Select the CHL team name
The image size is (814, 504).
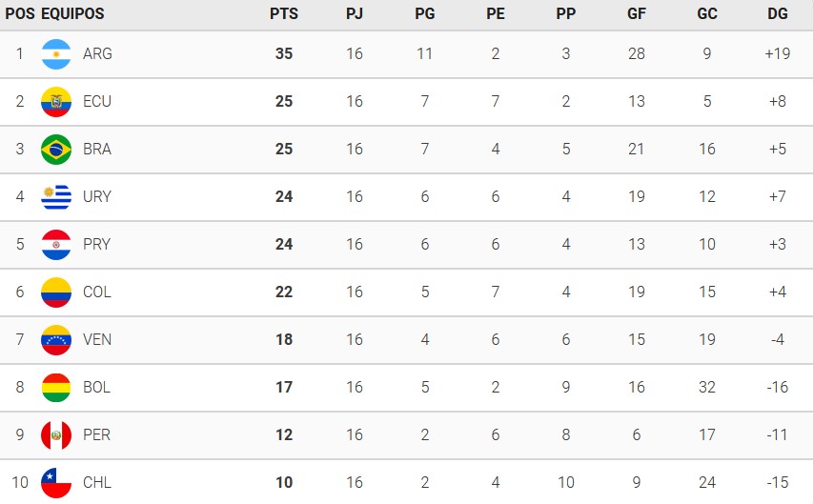click(x=97, y=483)
